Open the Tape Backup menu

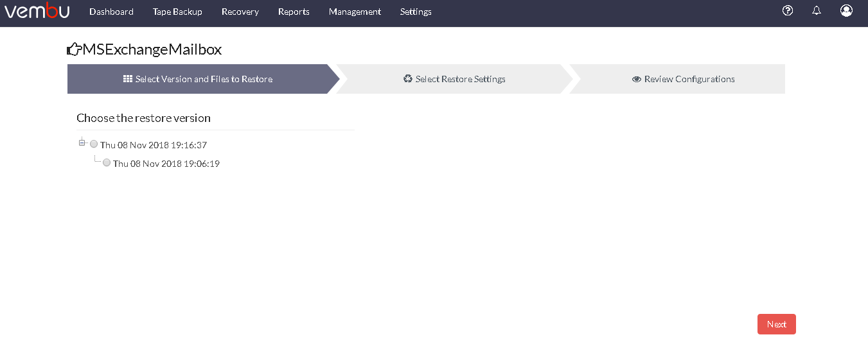177,12
